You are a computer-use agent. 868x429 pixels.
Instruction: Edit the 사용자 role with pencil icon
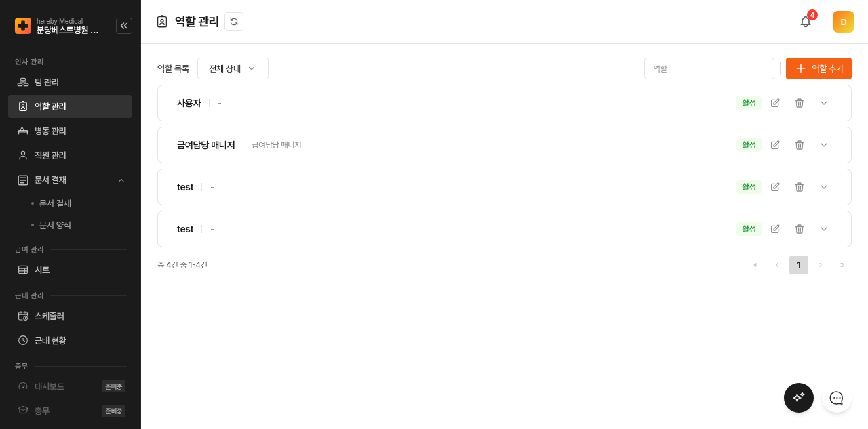coord(775,103)
